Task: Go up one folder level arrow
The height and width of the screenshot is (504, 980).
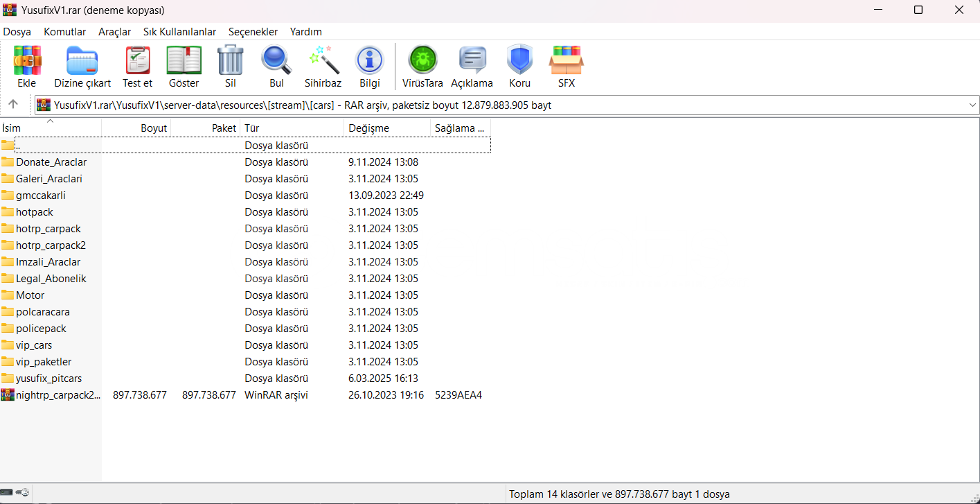Action: point(13,105)
